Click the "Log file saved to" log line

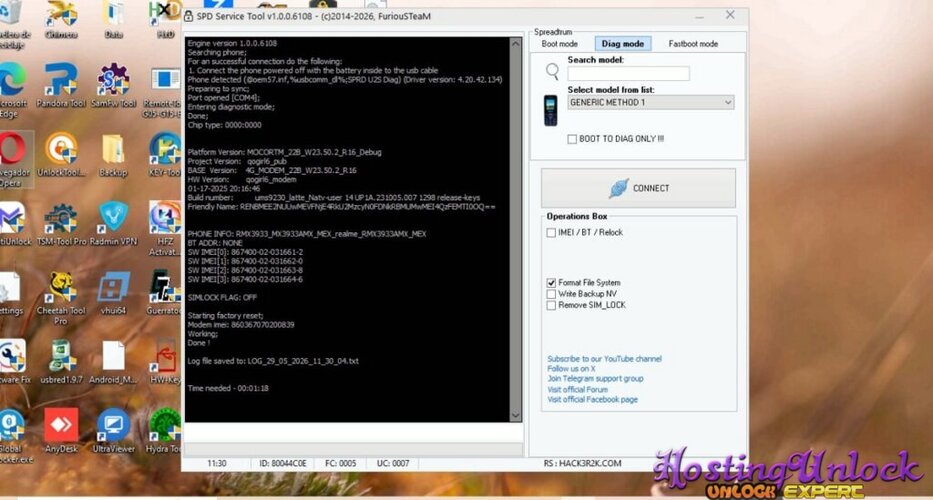point(273,361)
